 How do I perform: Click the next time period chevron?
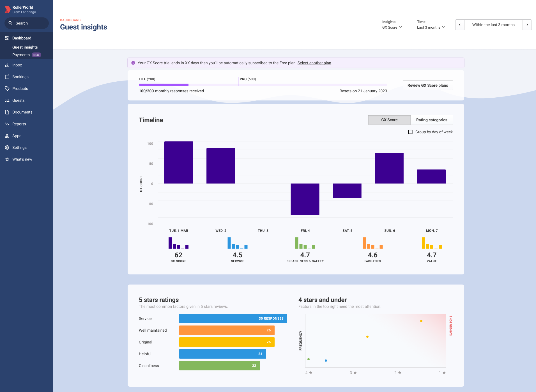[x=527, y=25]
